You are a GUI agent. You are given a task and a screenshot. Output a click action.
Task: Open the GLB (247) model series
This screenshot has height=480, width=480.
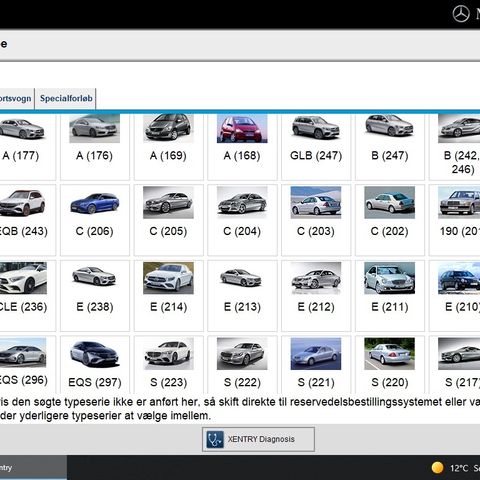[316, 147]
